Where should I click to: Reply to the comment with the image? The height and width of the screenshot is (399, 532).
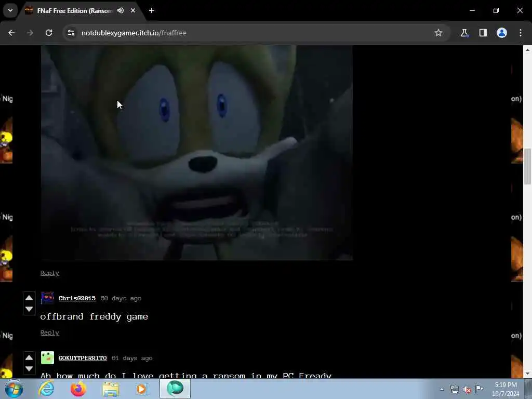(x=49, y=273)
